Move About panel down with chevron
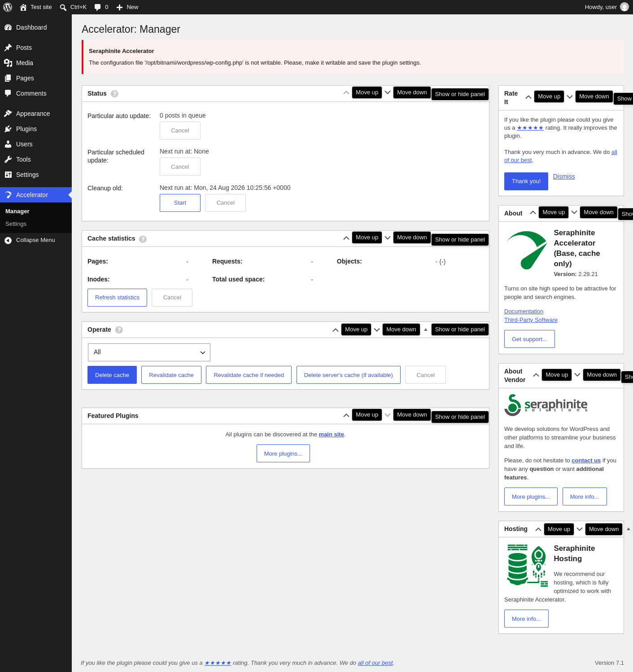633x672 pixels. click(x=574, y=212)
